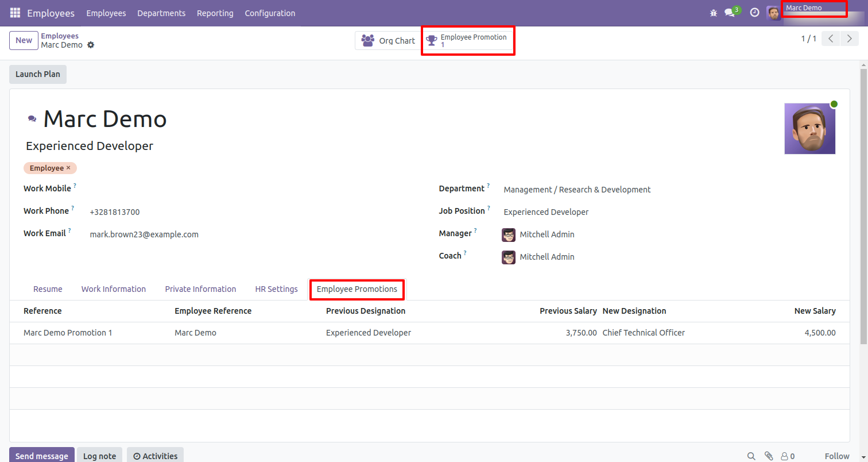Viewport: 868px width, 462px height.
Task: Click the Work Mobile help tooltip mark
Action: (x=75, y=186)
